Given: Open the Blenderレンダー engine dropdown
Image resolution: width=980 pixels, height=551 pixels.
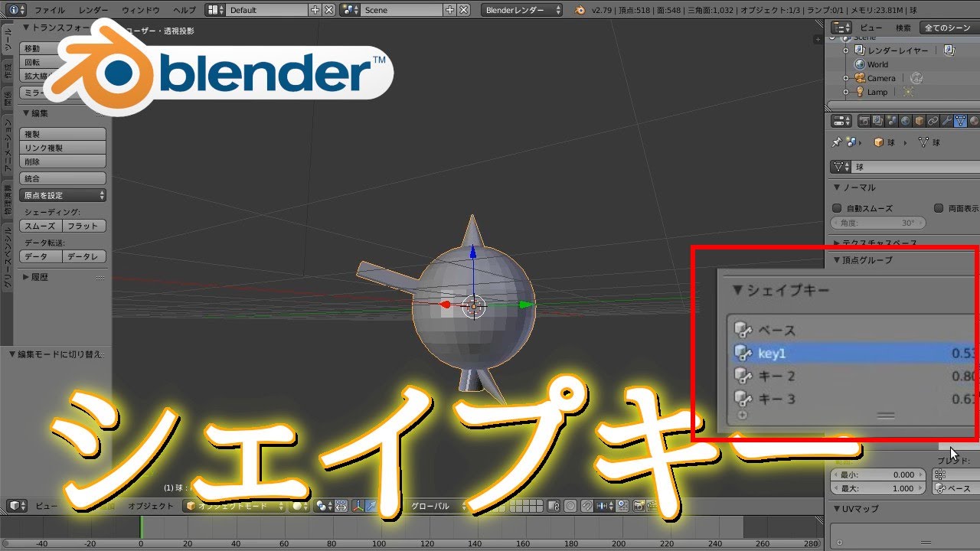Looking at the screenshot, I should point(522,10).
